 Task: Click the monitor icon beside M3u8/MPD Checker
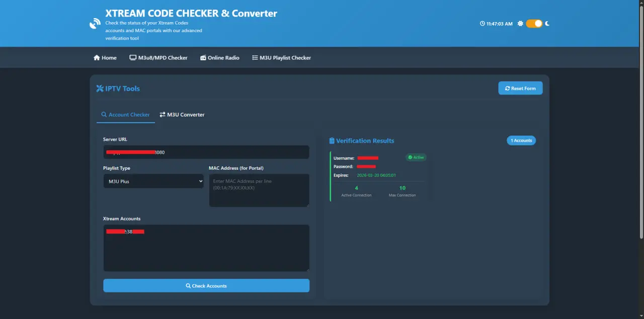133,58
